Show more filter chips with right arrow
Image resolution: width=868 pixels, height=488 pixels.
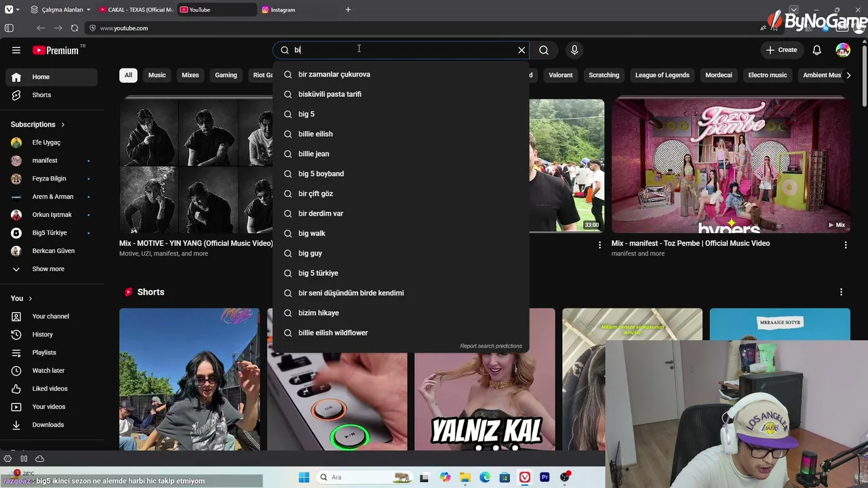848,75
